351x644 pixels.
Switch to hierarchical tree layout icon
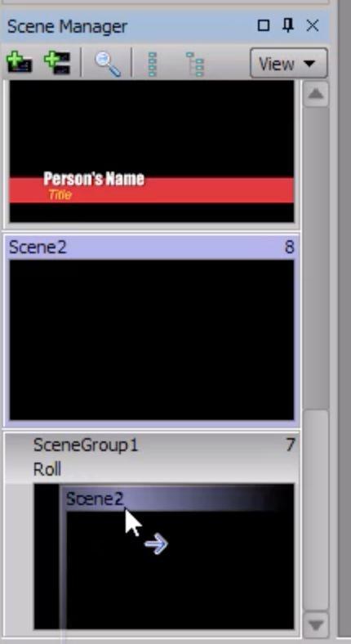[x=194, y=64]
